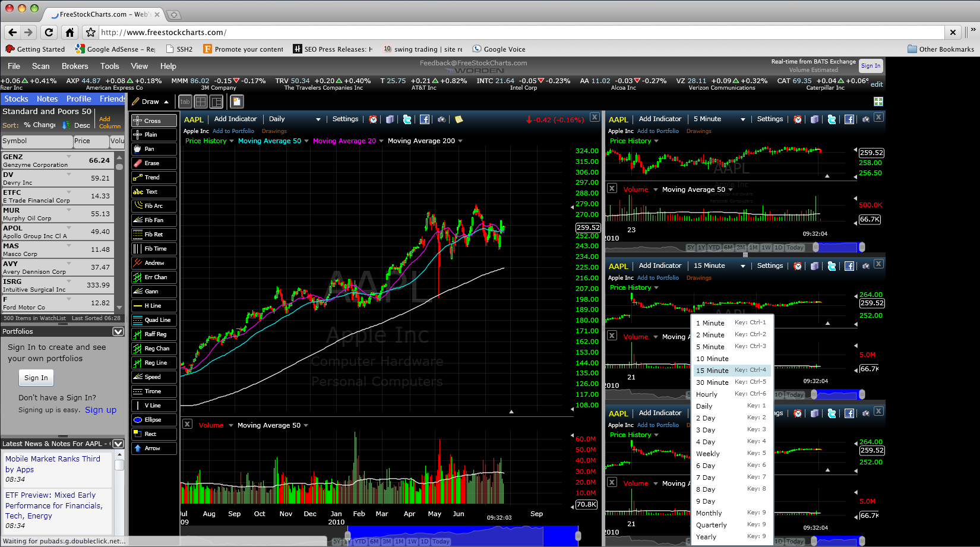Image resolution: width=980 pixels, height=547 pixels.
Task: Choose Hourly from timeframe list
Action: (x=732, y=394)
